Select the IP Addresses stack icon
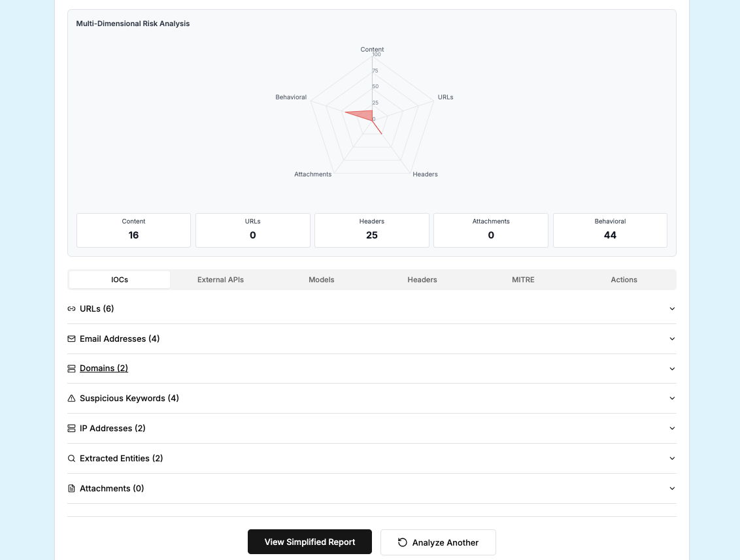This screenshot has height=560, width=740. coord(71,428)
